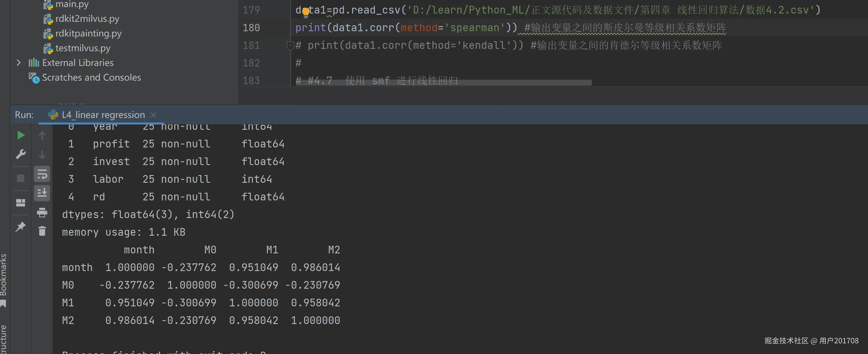Clear all console output with trash icon

point(42,231)
